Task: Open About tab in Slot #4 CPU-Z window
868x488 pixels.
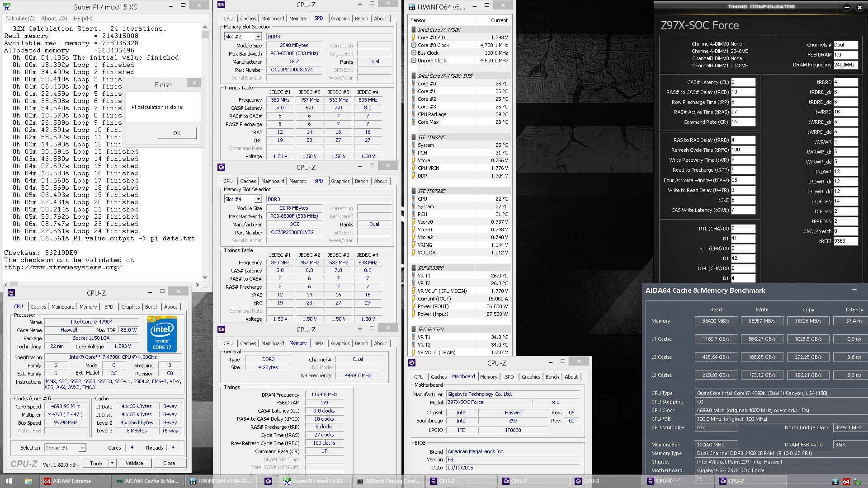Action: click(x=380, y=181)
